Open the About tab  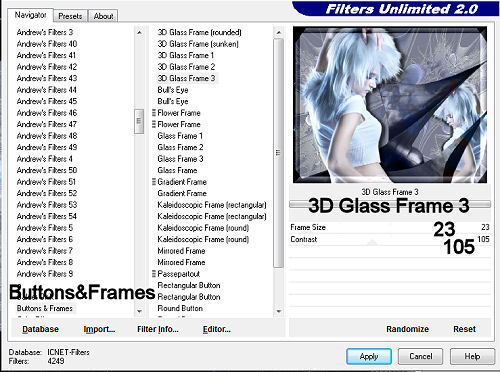click(103, 16)
